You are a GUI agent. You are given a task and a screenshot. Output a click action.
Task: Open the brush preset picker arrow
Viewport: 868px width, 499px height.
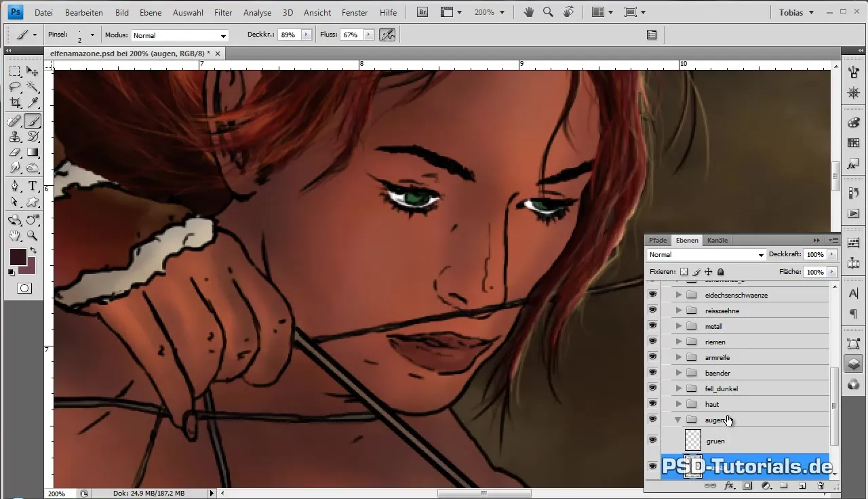pos(92,35)
